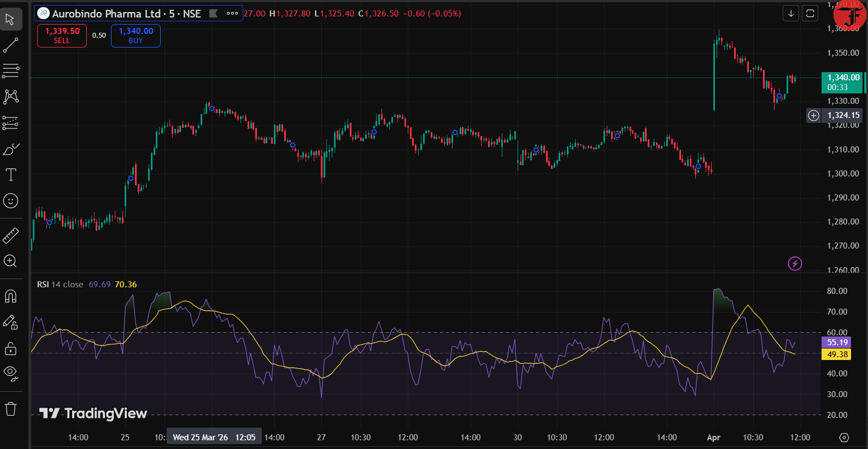Select the Text annotation tool

[10, 175]
